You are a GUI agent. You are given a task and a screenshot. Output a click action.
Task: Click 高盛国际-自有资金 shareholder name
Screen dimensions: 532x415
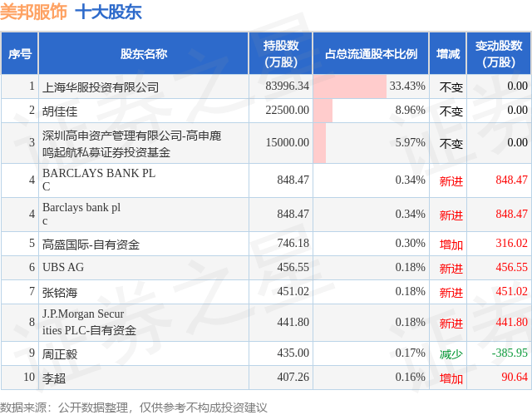point(91,244)
